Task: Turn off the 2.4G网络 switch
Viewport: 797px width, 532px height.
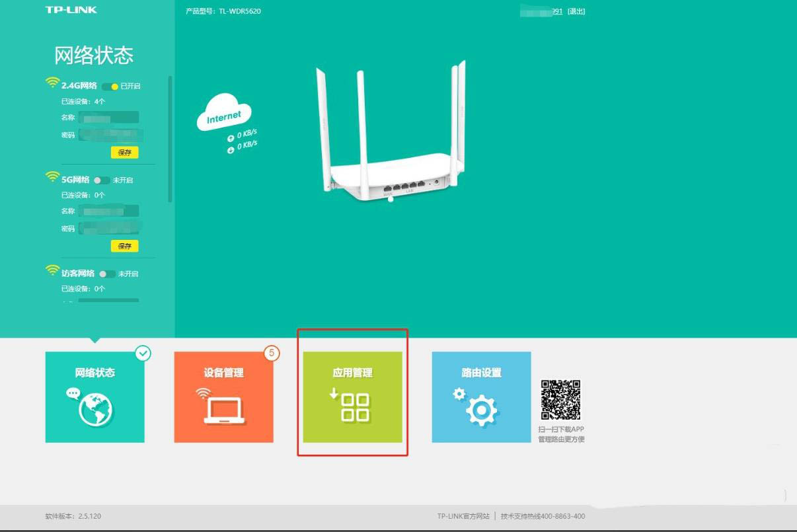Action: coord(110,87)
